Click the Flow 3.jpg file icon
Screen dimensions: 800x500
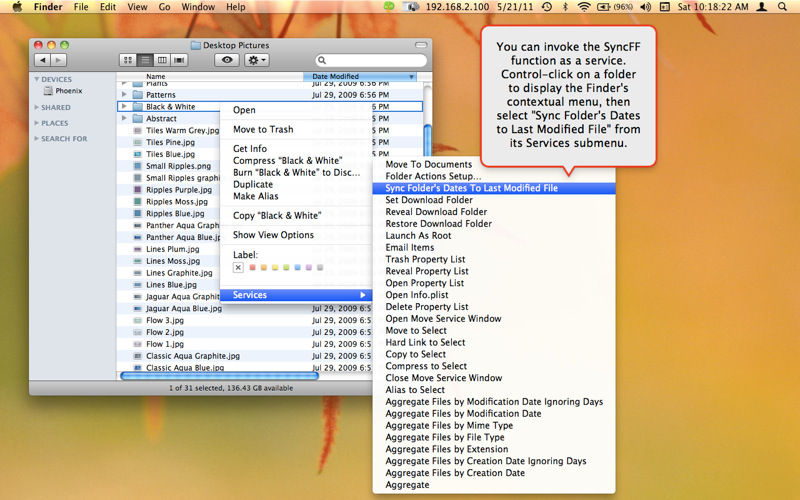point(137,320)
